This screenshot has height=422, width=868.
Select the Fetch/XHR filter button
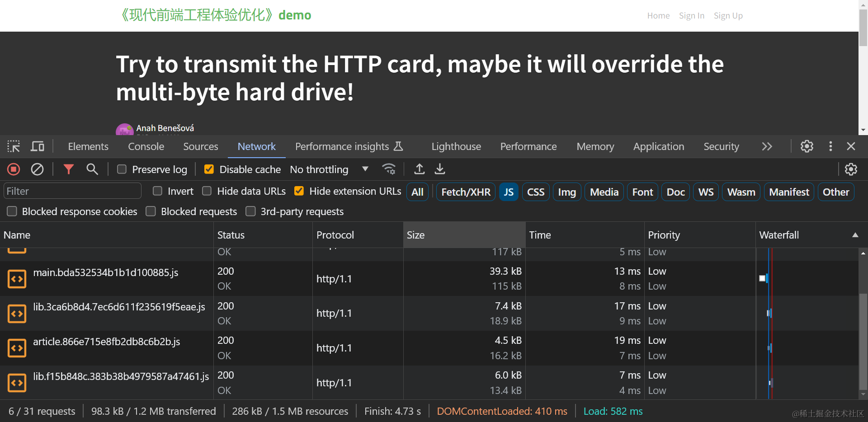(x=466, y=192)
